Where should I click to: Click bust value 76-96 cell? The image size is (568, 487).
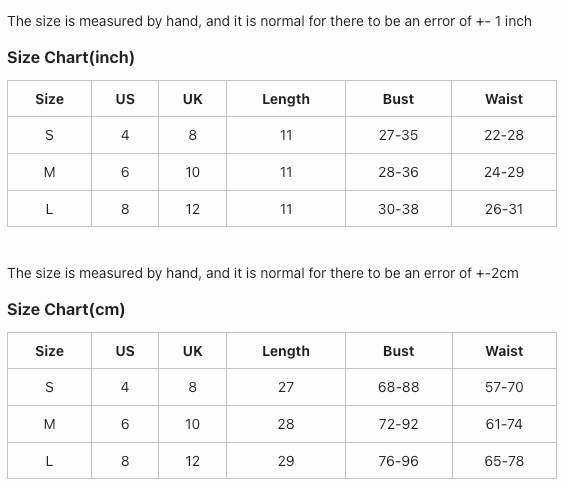[x=398, y=461]
